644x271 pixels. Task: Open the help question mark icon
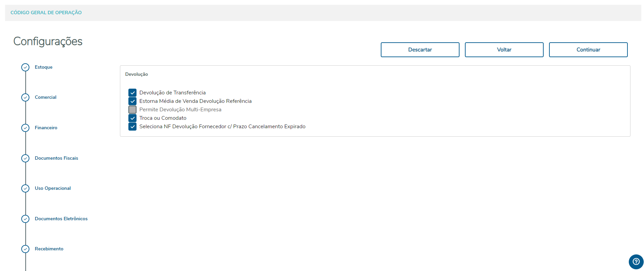(636, 262)
